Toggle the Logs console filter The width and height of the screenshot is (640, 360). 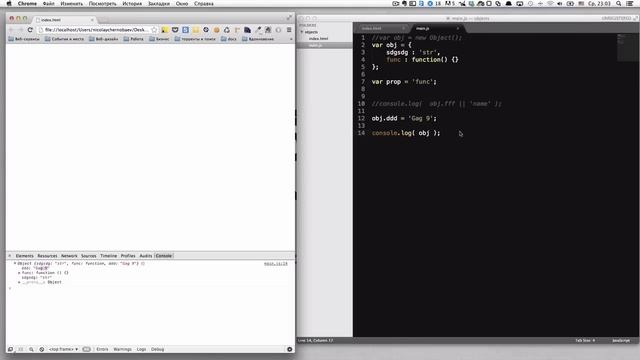pyautogui.click(x=141, y=349)
